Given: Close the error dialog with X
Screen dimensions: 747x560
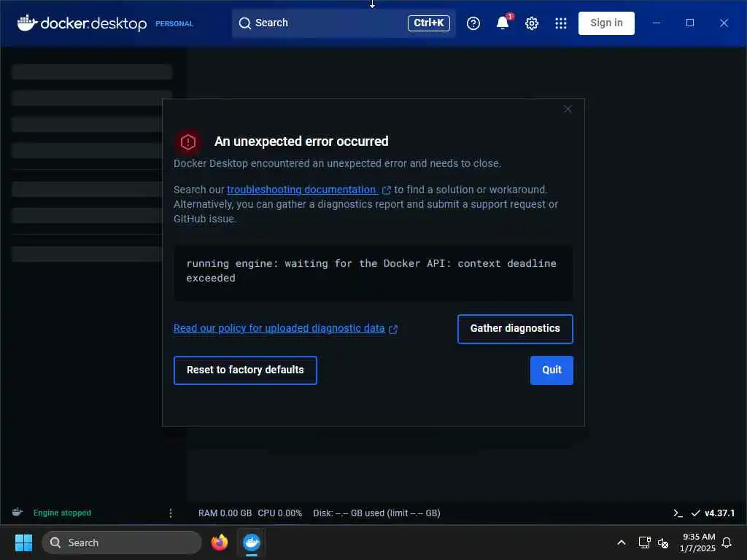Looking at the screenshot, I should pos(568,109).
